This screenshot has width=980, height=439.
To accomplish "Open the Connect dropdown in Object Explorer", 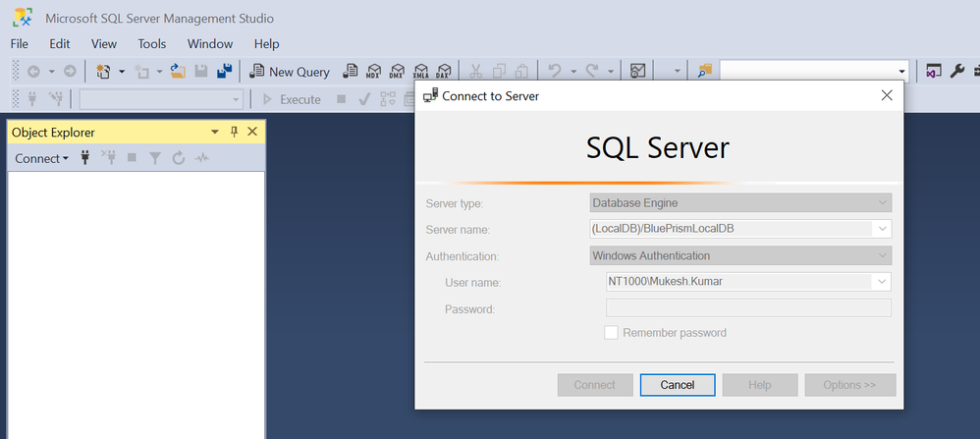I will [x=41, y=158].
